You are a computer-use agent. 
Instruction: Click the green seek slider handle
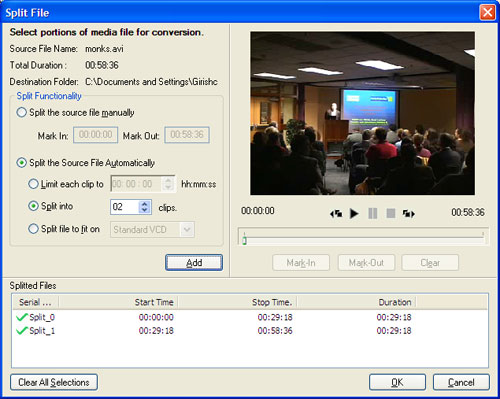point(244,241)
